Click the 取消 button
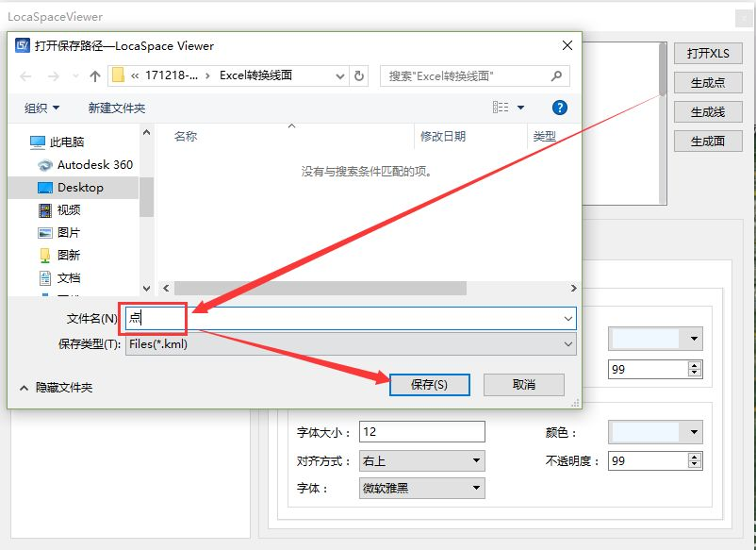 (x=523, y=385)
